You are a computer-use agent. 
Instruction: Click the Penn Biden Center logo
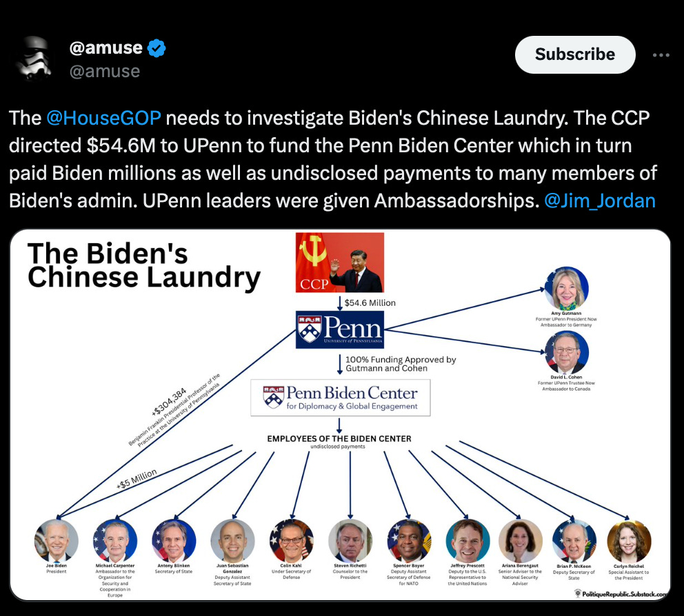[340, 398]
